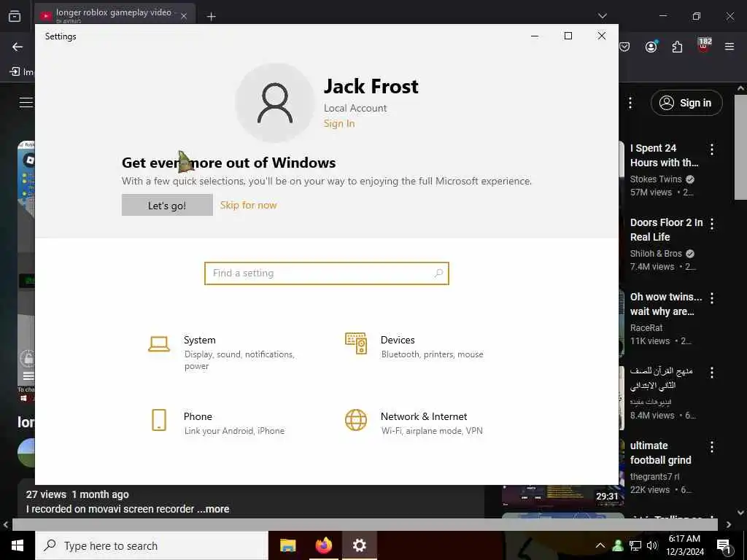This screenshot has width=747, height=560.
Task: Open options for ultimate football grind video
Action: tap(712, 446)
